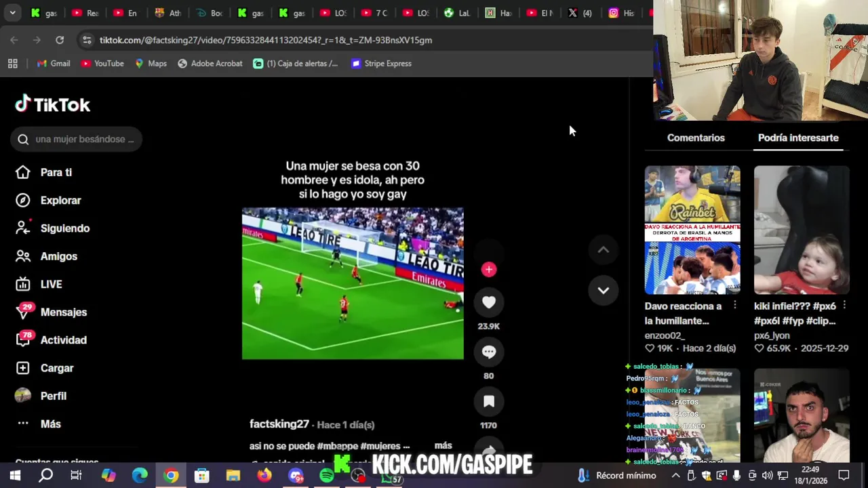This screenshot has width=868, height=488.
Task: Expand description with más link
Action: click(443, 445)
